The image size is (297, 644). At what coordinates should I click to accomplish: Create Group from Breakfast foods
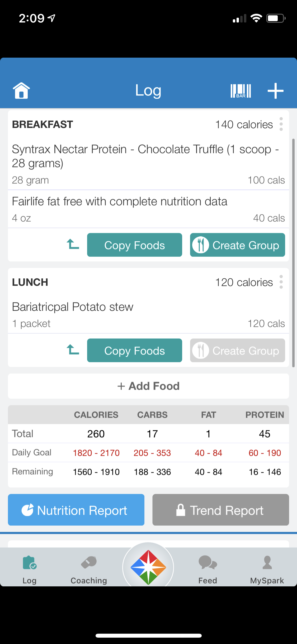[x=238, y=245]
